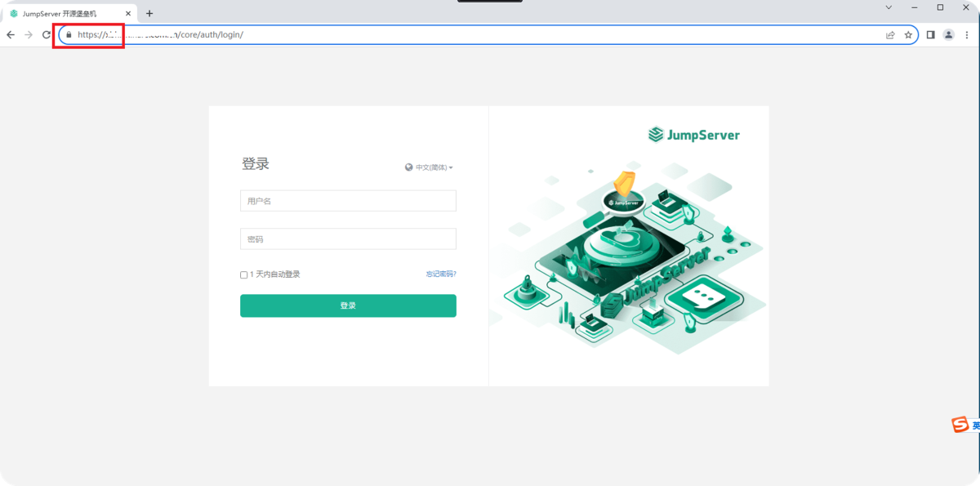Open the 中文(简体) language dropdown
Viewport: 980px width, 486px height.
click(x=433, y=167)
